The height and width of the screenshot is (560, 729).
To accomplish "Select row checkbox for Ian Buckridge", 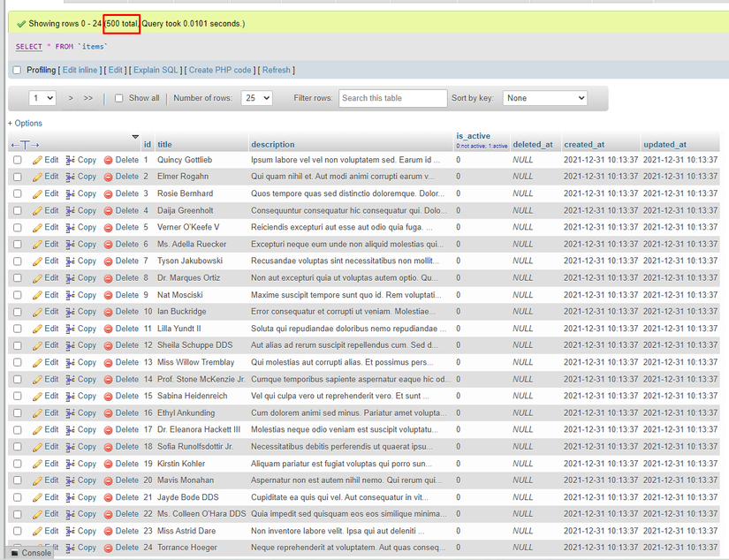I will pyautogui.click(x=18, y=312).
